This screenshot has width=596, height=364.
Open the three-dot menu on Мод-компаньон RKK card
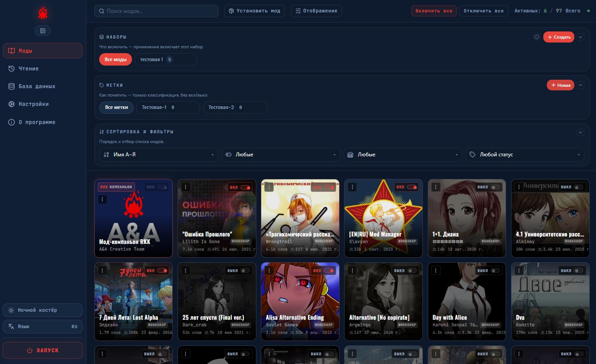point(103,199)
